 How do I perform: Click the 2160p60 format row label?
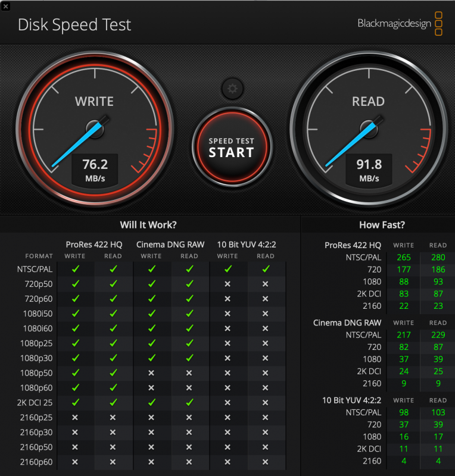click(x=36, y=462)
